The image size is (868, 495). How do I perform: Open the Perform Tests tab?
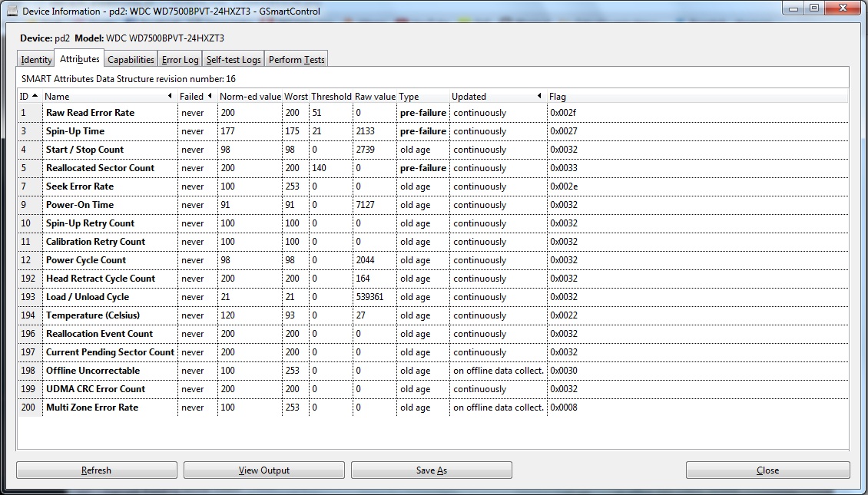point(297,59)
